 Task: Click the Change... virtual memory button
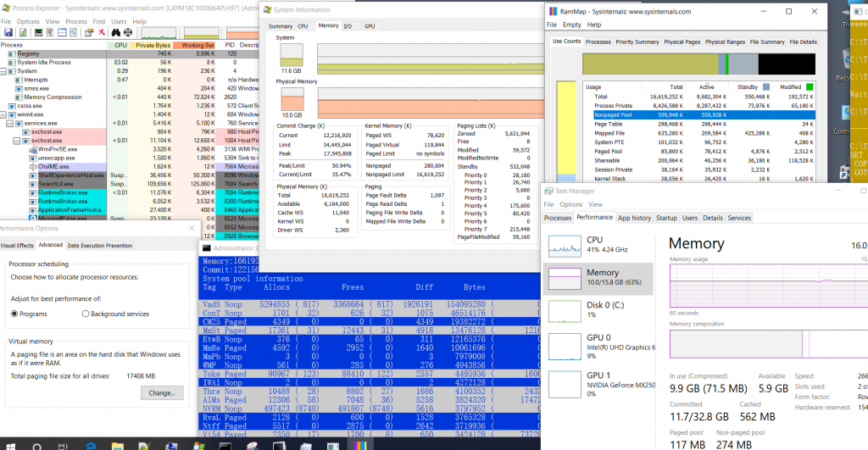tap(162, 393)
